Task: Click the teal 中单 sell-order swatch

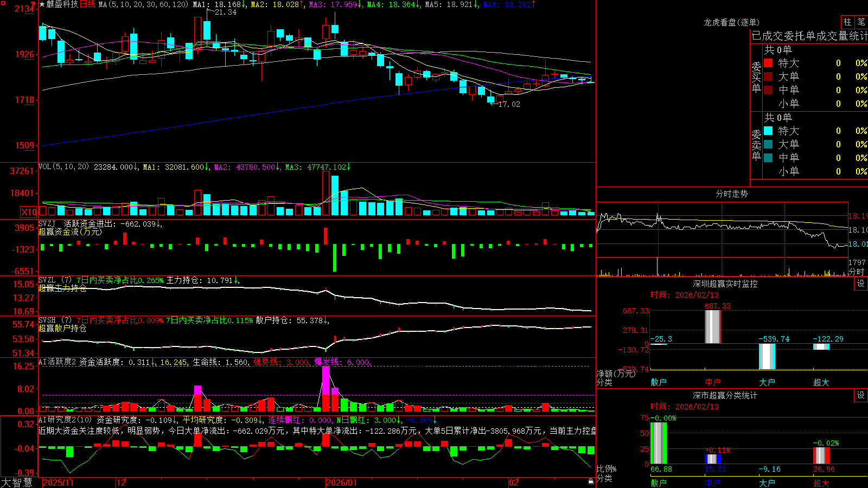Action: pos(768,158)
